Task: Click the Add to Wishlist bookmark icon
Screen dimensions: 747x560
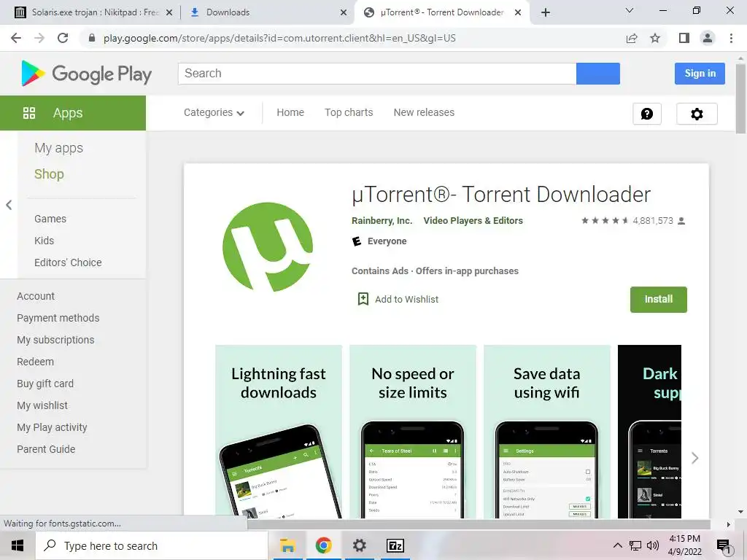Action: [363, 299]
